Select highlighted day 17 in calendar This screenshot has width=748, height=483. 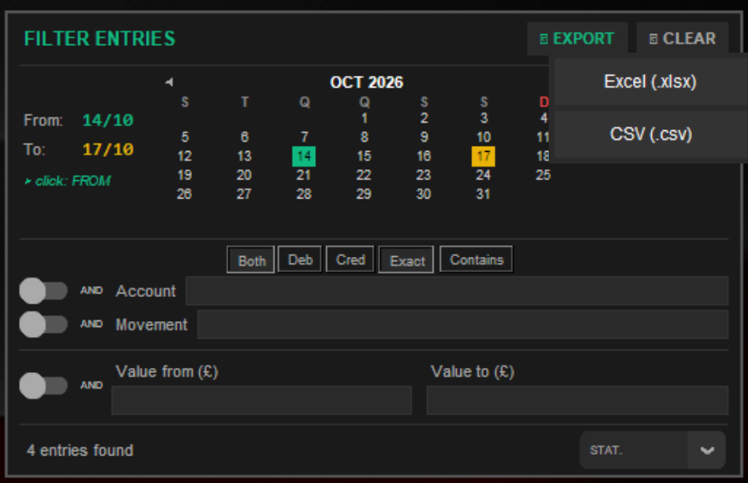click(x=483, y=156)
